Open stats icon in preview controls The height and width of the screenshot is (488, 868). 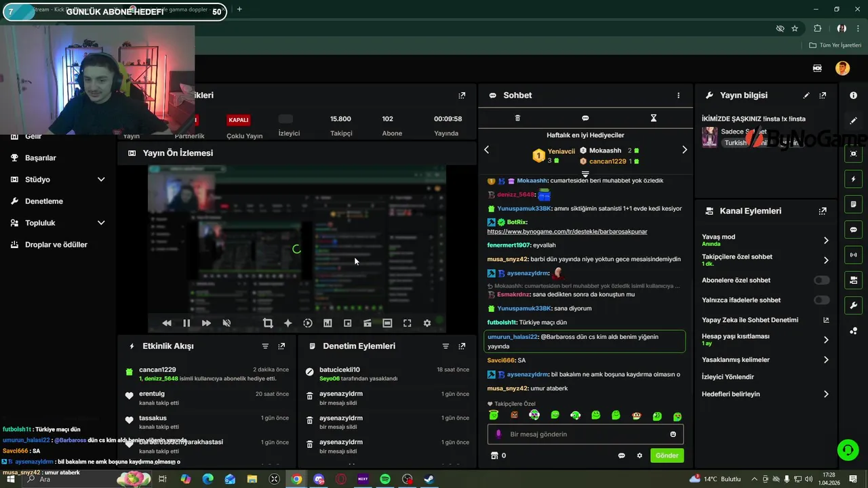tap(328, 323)
